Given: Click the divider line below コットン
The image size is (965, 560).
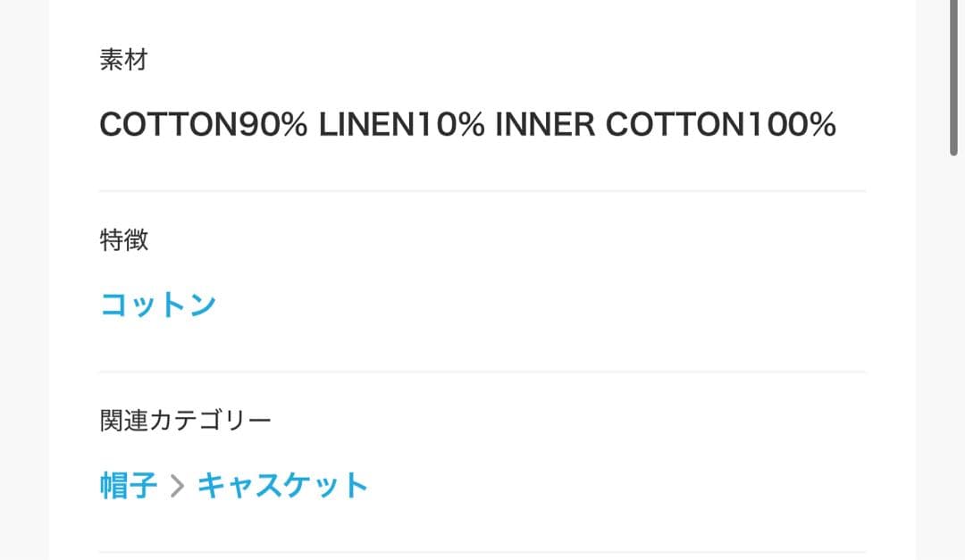Looking at the screenshot, I should pyautogui.click(x=482, y=372).
